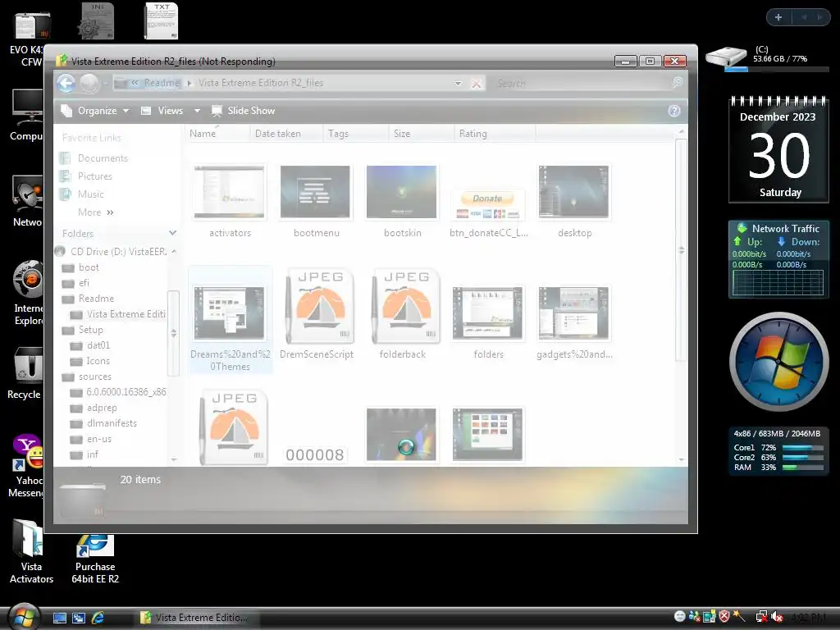
Task: Expand More favorite links
Action: click(95, 212)
